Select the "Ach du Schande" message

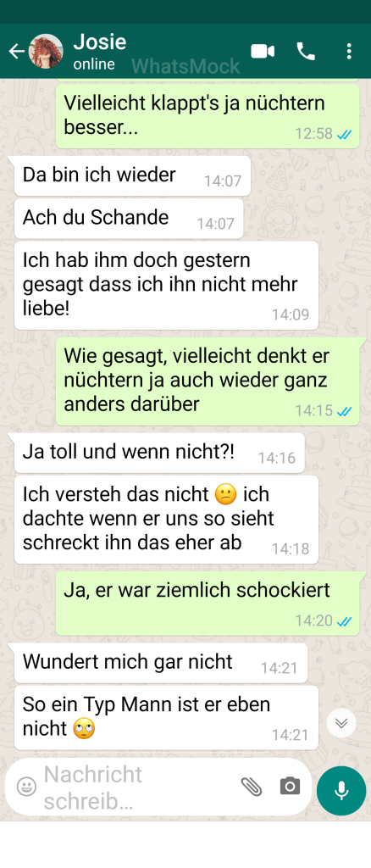[x=128, y=218]
